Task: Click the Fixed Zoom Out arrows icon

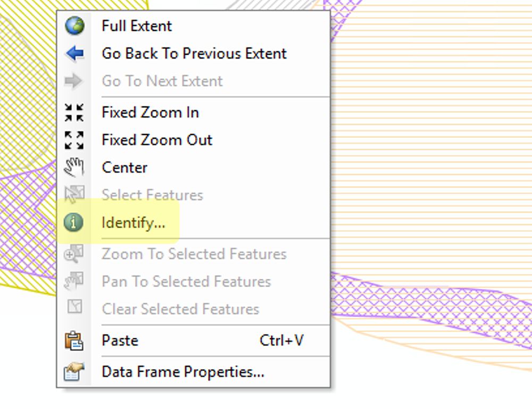Action: (74, 140)
